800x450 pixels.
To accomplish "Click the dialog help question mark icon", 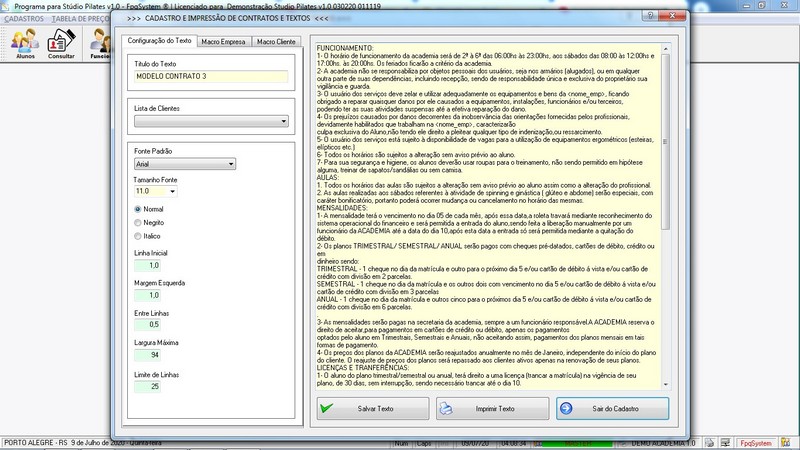I will [650, 16].
